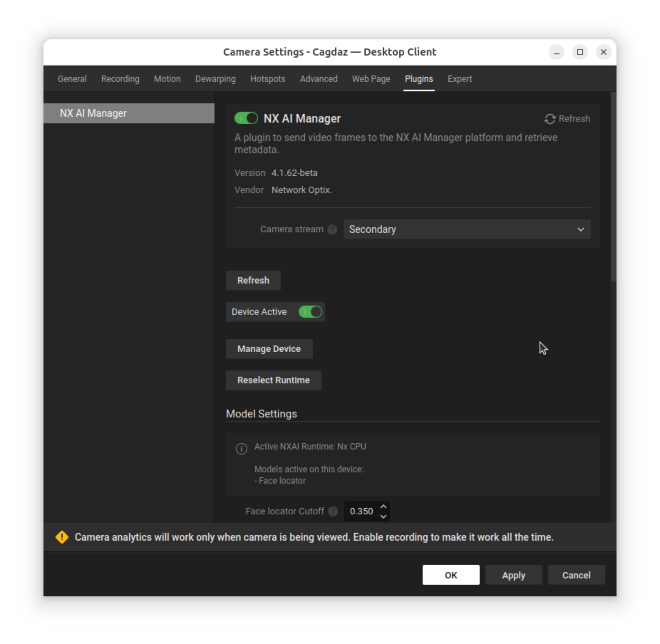Click the yellow warning icon in banner

tap(62, 537)
